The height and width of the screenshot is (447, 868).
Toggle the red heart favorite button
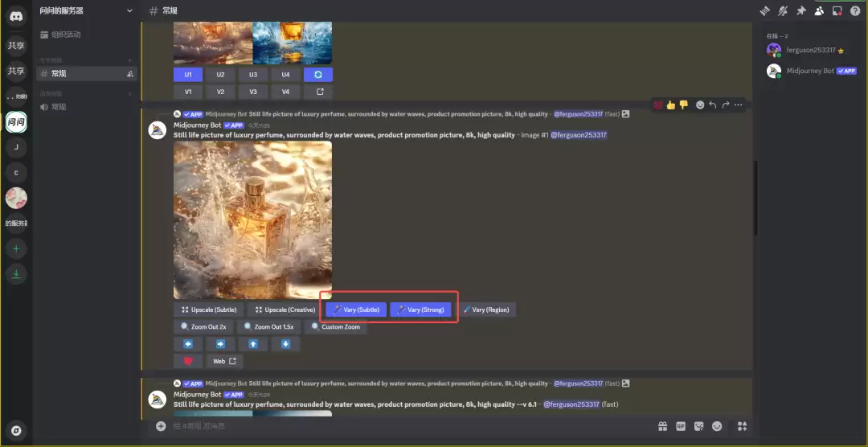click(x=188, y=361)
